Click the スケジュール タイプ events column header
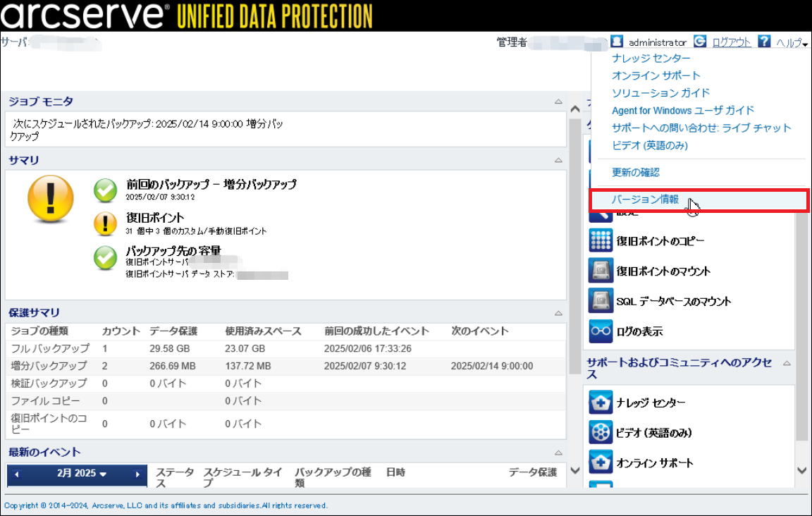 (242, 477)
